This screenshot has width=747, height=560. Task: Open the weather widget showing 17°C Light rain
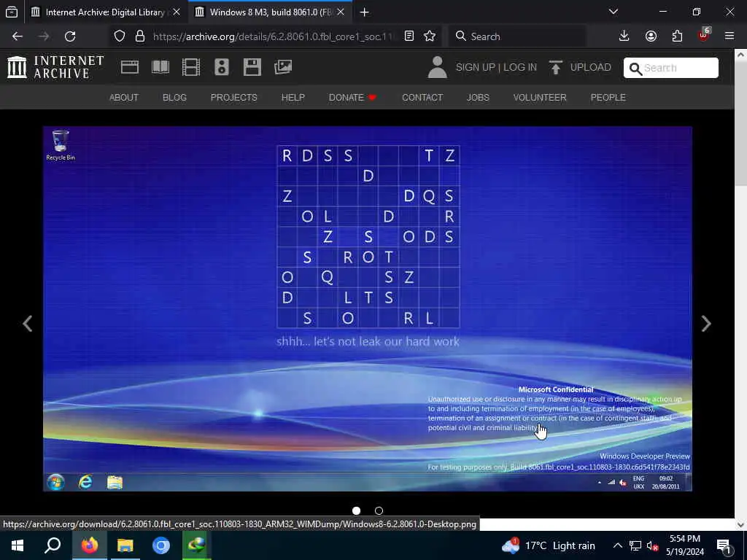pyautogui.click(x=549, y=545)
